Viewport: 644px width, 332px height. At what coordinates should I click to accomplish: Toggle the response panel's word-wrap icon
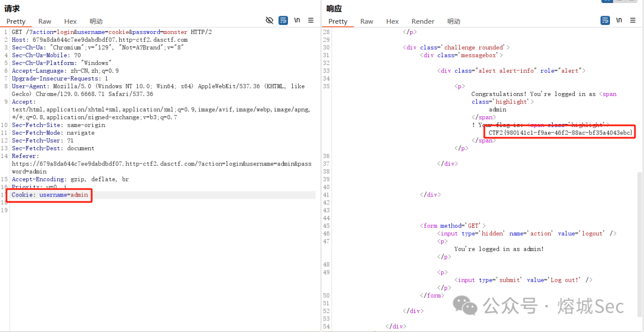pyautogui.click(x=605, y=20)
